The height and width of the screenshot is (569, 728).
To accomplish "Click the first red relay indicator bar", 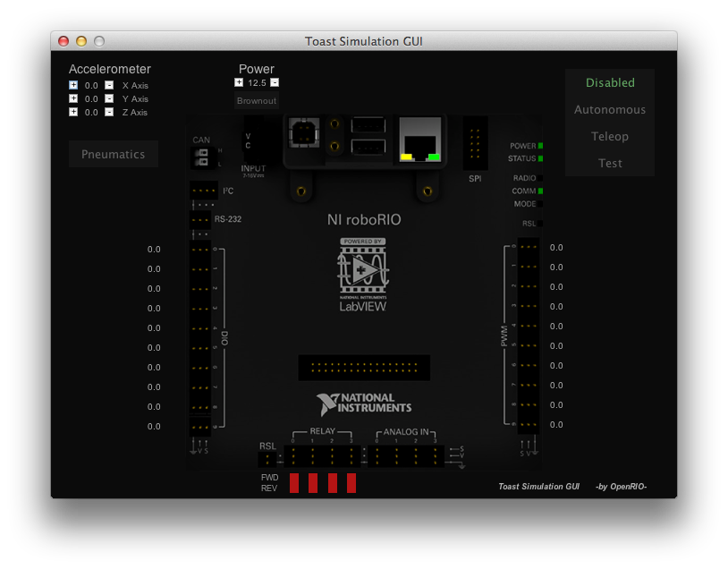I will coord(294,483).
